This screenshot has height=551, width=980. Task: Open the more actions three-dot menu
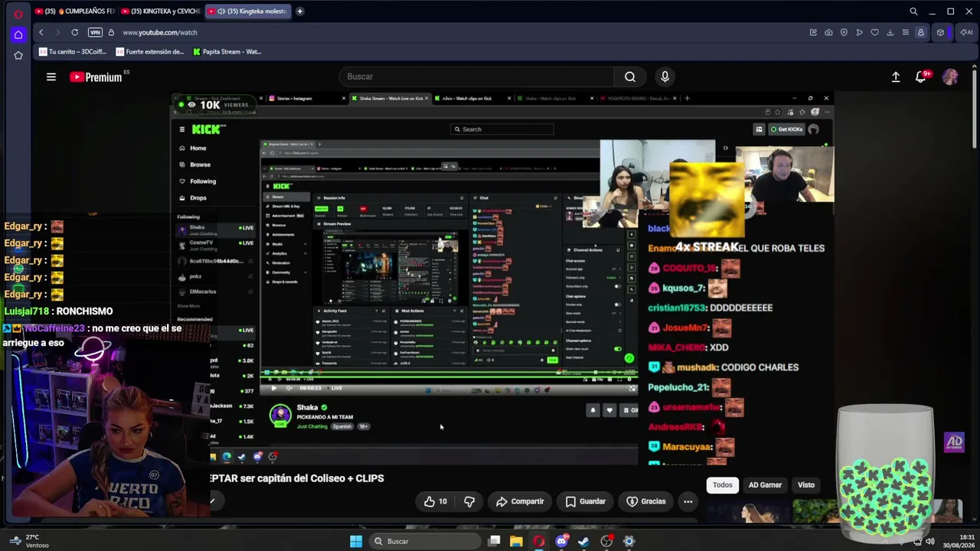(688, 501)
